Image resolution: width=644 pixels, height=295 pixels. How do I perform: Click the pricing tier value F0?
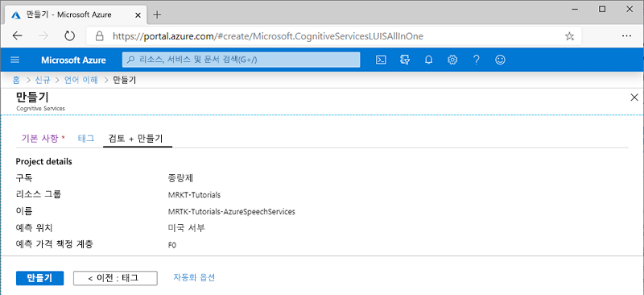(172, 245)
